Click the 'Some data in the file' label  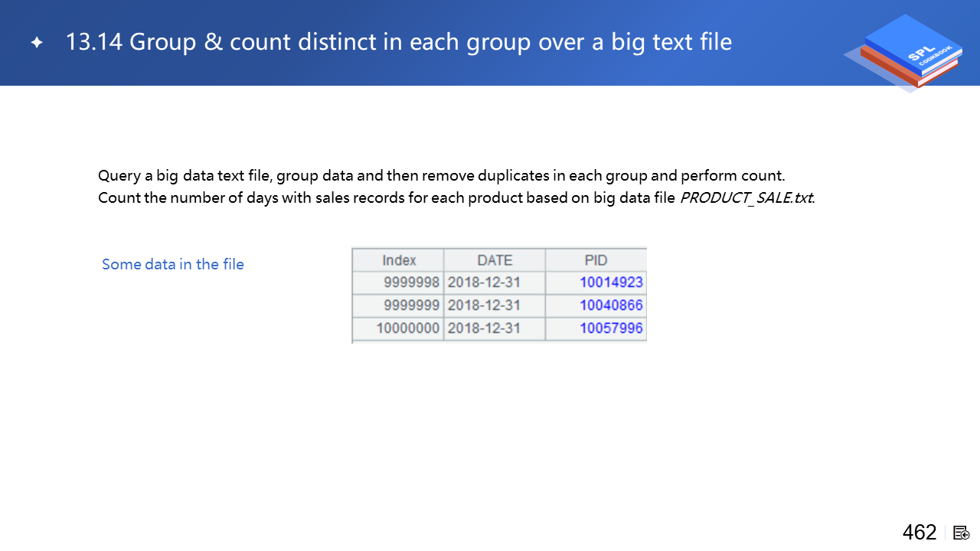tap(173, 265)
